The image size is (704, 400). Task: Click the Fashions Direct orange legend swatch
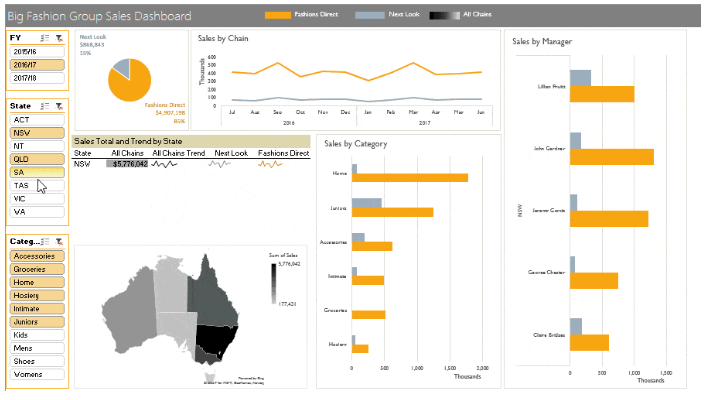click(x=277, y=15)
